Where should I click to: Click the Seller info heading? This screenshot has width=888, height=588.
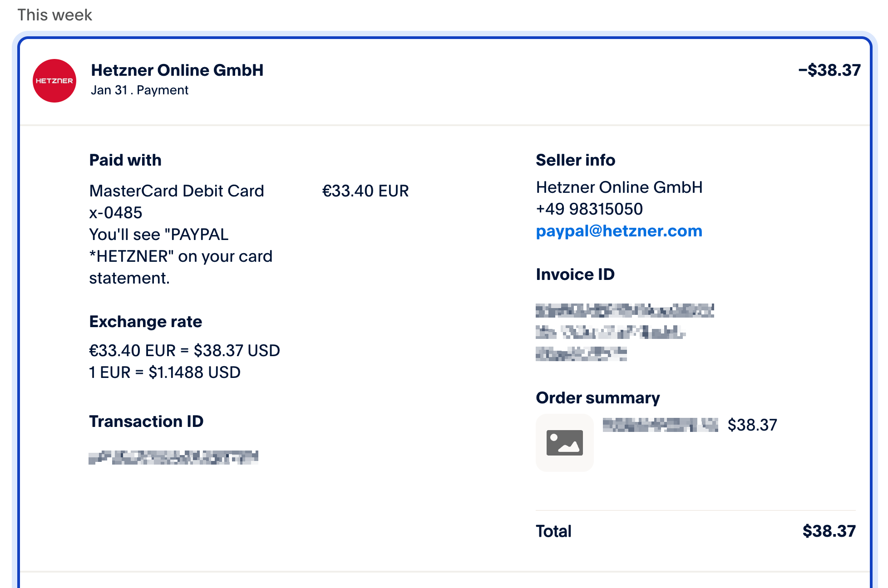click(x=575, y=160)
